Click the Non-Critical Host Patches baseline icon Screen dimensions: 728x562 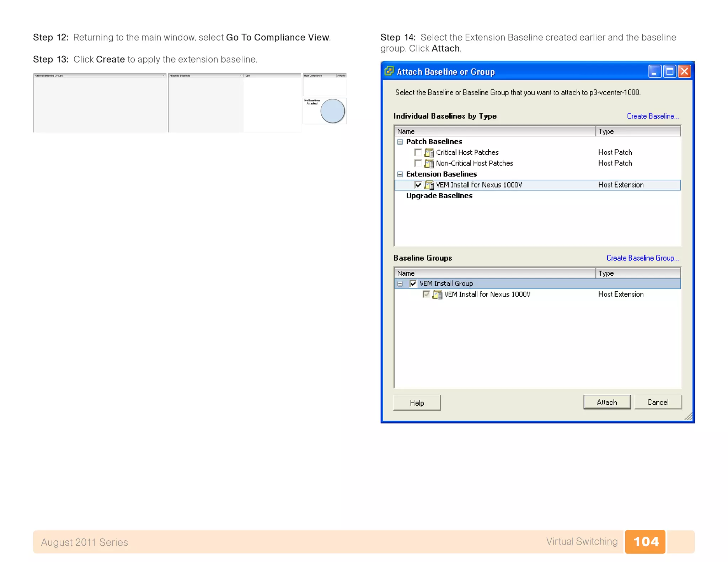coord(429,163)
